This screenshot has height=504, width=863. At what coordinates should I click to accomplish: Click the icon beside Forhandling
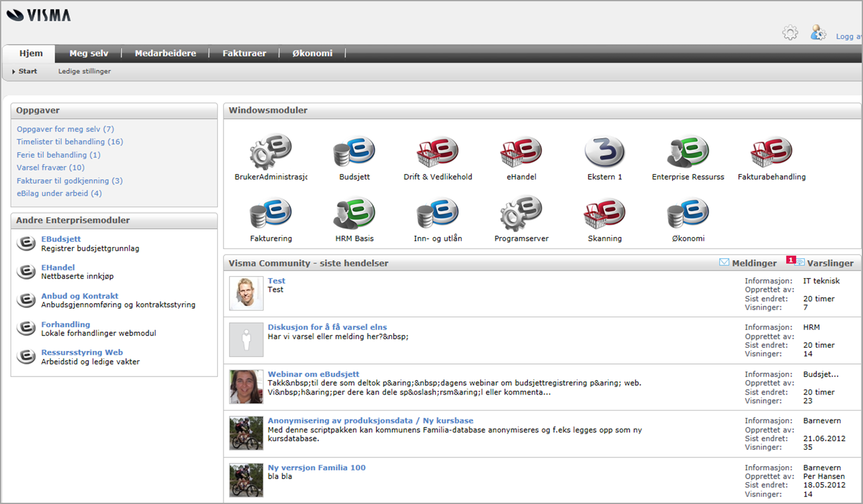pos(26,328)
